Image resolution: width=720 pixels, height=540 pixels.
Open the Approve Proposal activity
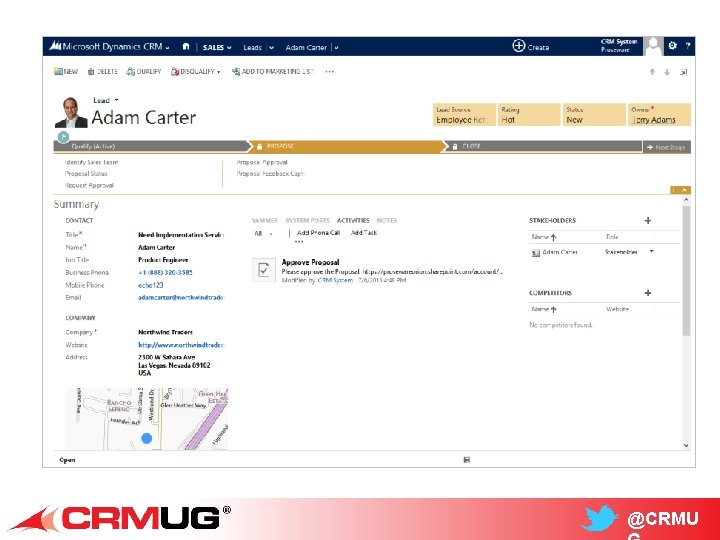[310, 262]
